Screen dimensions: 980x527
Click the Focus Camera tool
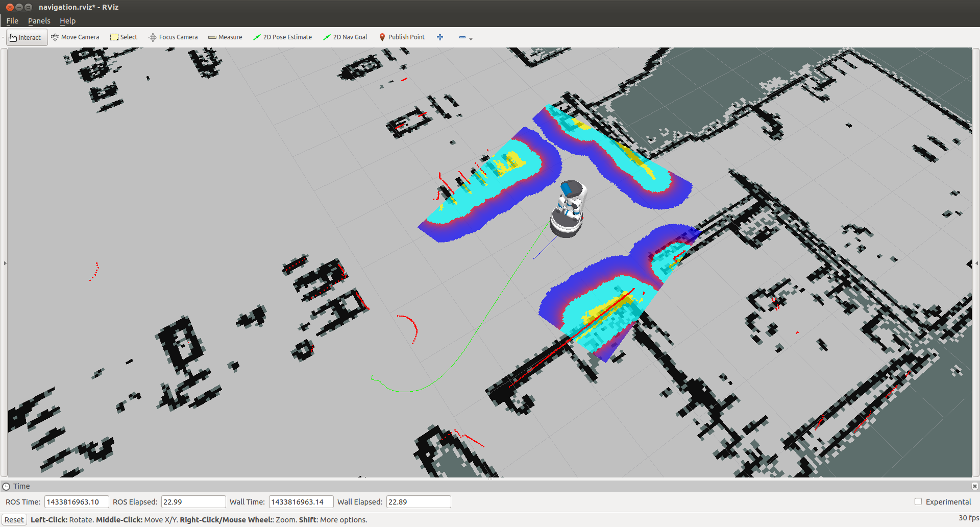pos(173,37)
